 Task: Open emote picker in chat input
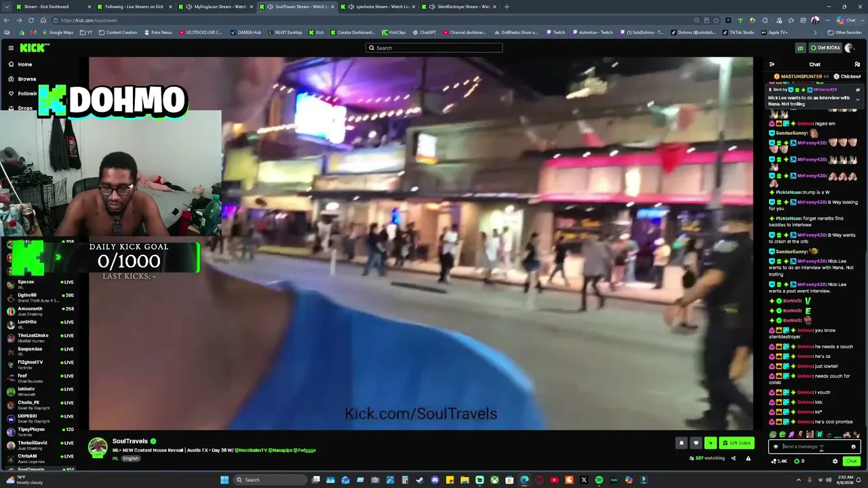click(853, 447)
